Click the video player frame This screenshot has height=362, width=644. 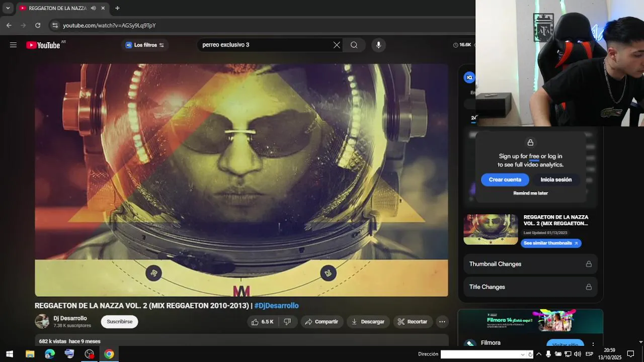(241, 180)
